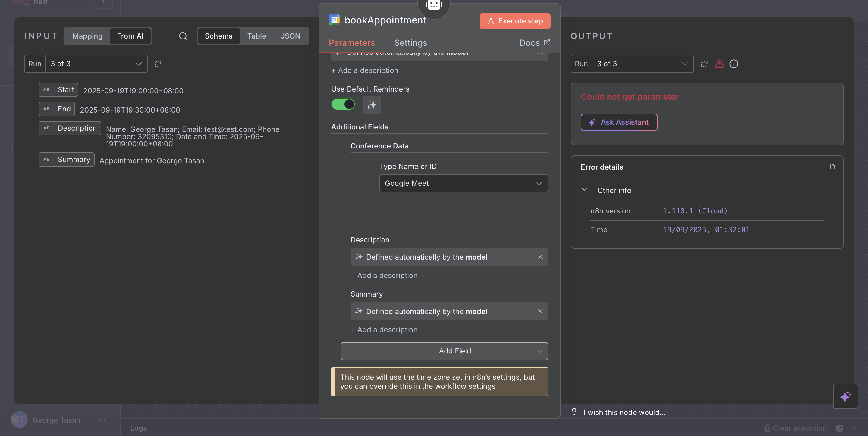Click the 'Could not get parameter' error text
Viewport: 868px width, 436px height.
pos(629,97)
